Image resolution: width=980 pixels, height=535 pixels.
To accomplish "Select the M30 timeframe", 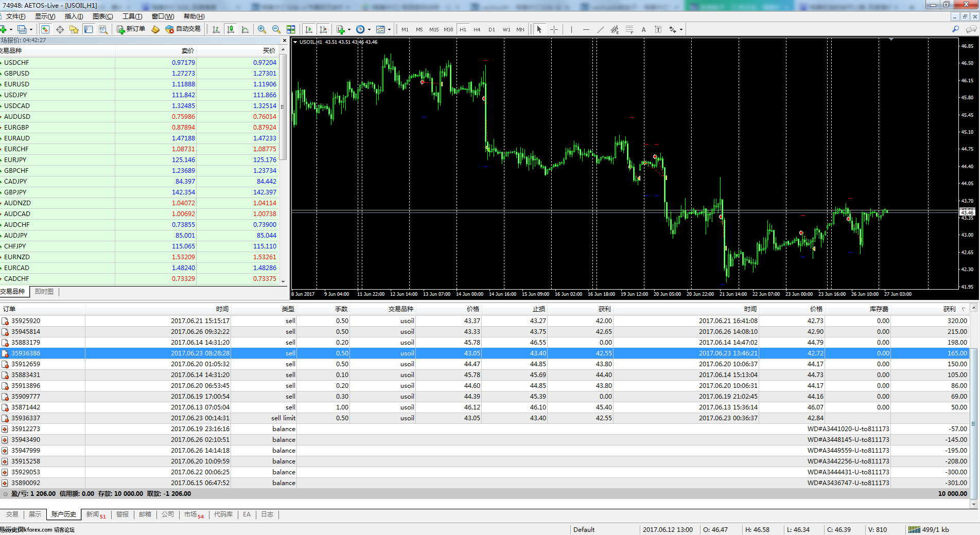I will click(448, 29).
